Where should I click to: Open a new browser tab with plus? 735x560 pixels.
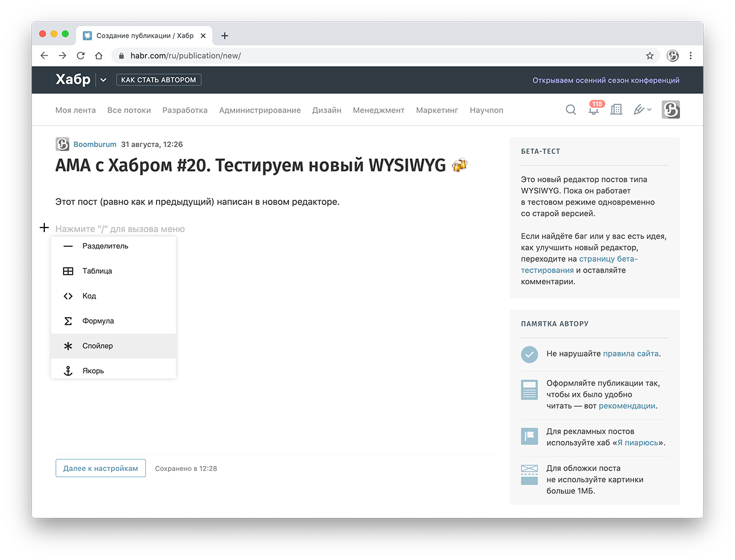225,36
